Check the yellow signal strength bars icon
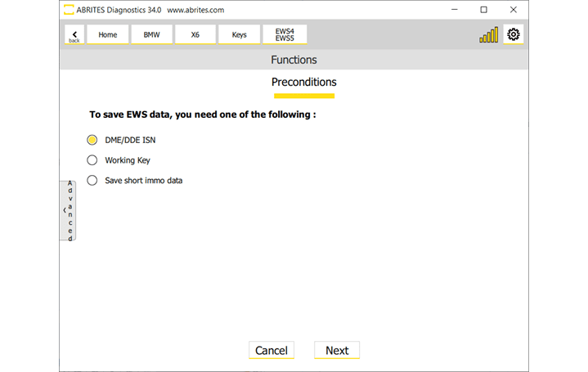This screenshot has width=588, height=372. pos(488,34)
